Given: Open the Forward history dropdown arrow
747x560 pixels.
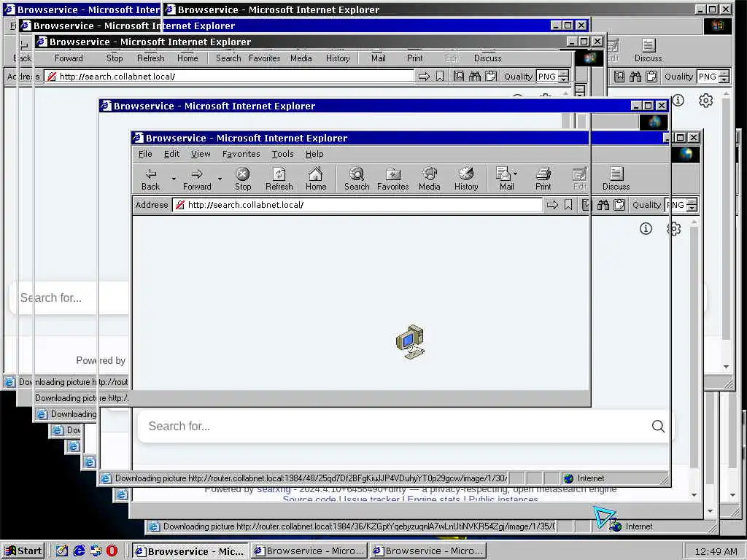Looking at the screenshot, I should coord(220,179).
